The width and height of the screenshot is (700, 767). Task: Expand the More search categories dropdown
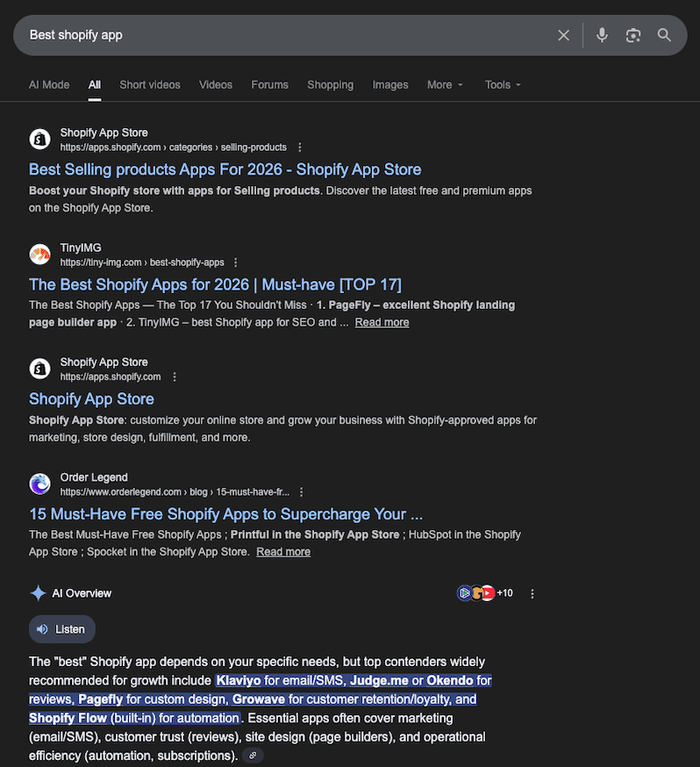pyautogui.click(x=445, y=84)
